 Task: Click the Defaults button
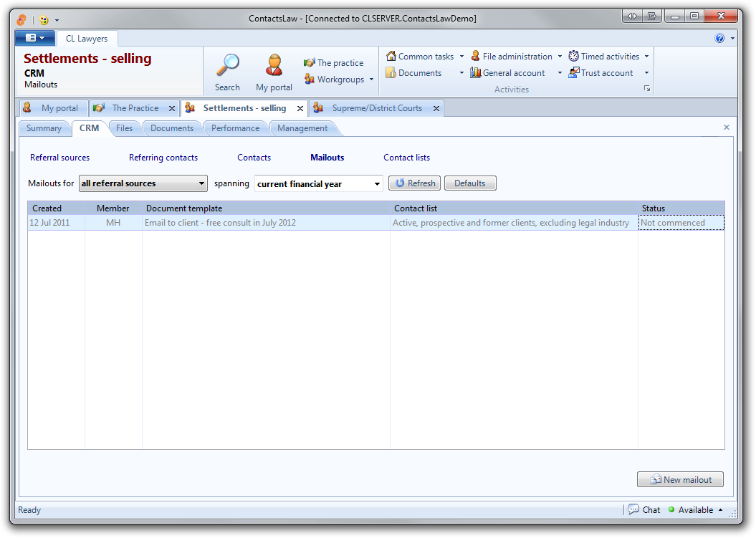[470, 183]
